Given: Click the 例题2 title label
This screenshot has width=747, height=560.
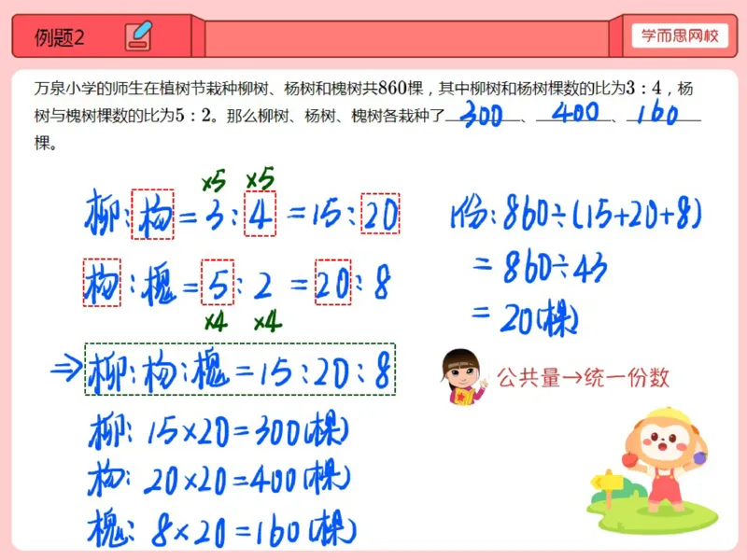Looking at the screenshot, I should [x=59, y=37].
